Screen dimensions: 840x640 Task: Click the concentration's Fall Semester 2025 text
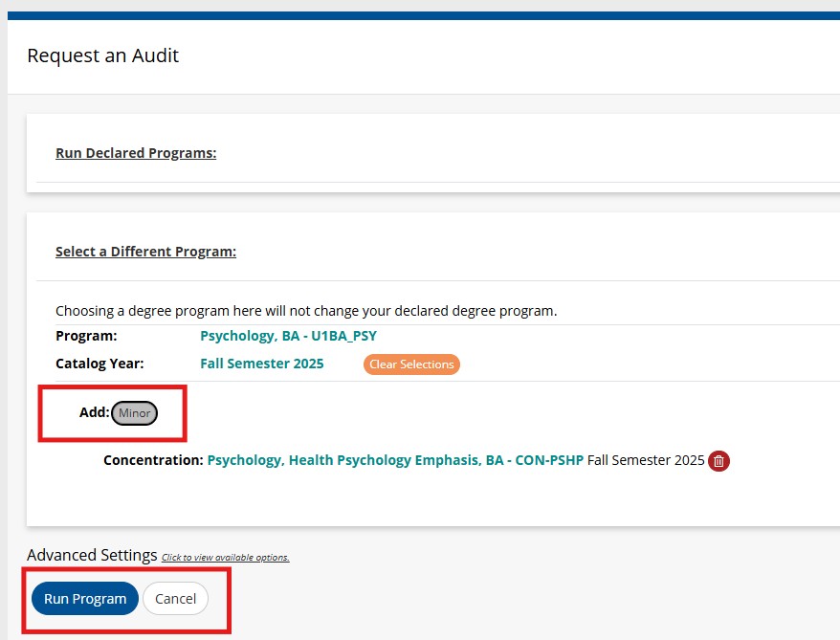(x=646, y=460)
